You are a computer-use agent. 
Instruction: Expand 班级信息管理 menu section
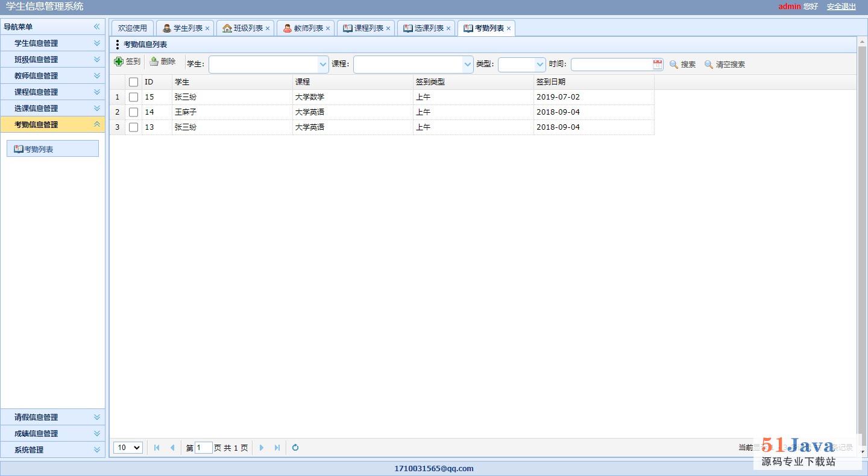click(x=52, y=59)
